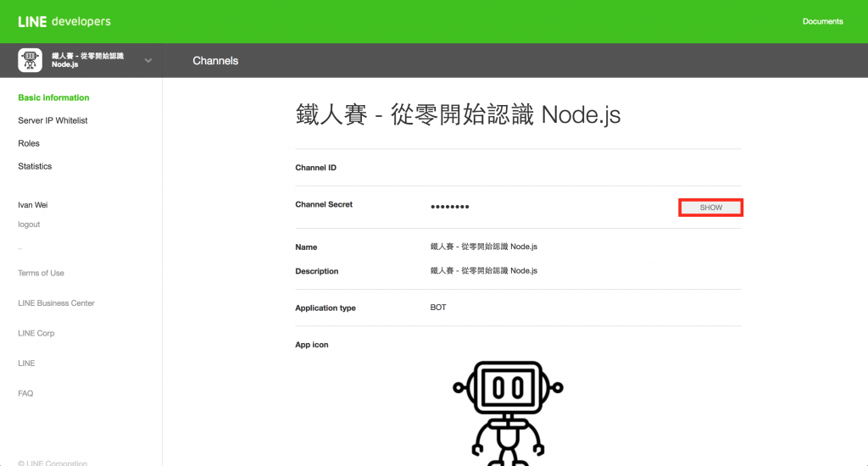Click the Application type label
The image size is (868, 466).
coord(325,308)
